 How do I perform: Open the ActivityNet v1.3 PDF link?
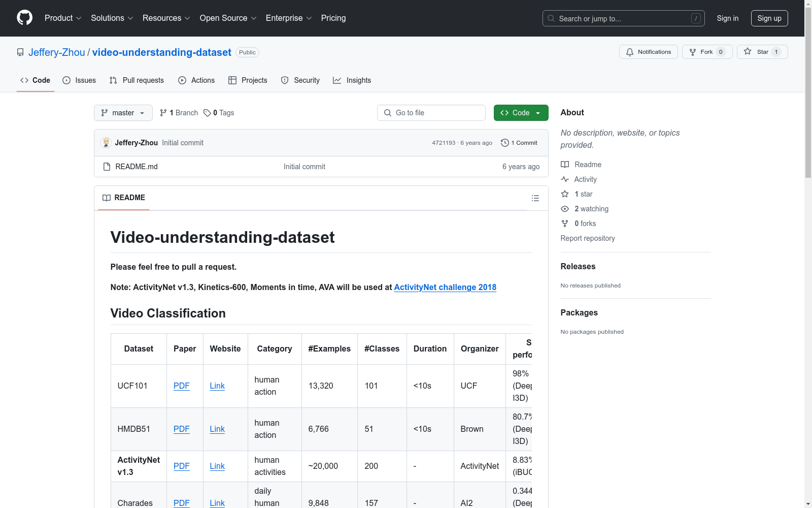coord(182,466)
